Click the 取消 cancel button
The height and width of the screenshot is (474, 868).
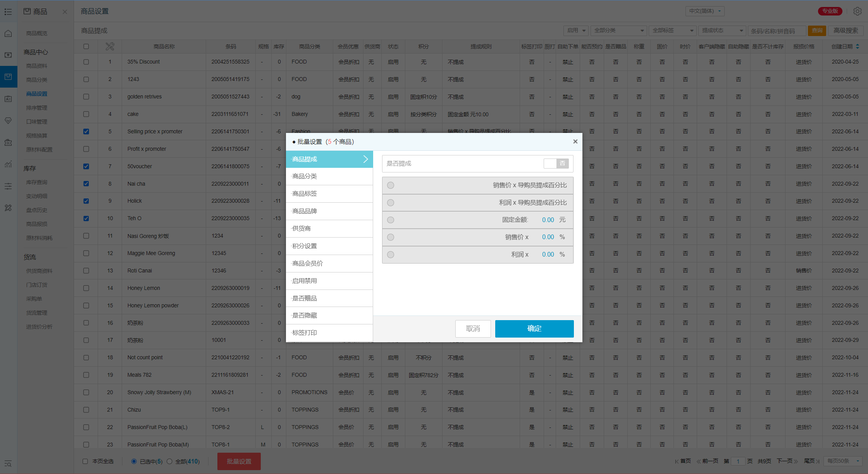473,329
